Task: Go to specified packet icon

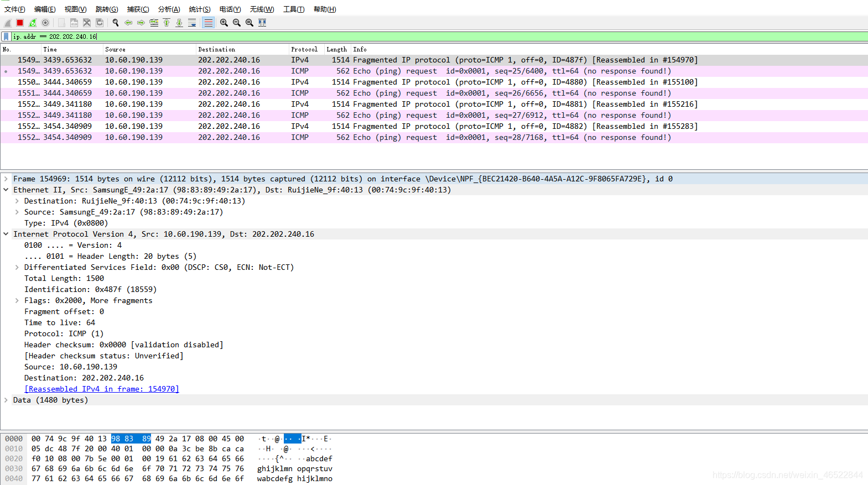Action: (154, 23)
